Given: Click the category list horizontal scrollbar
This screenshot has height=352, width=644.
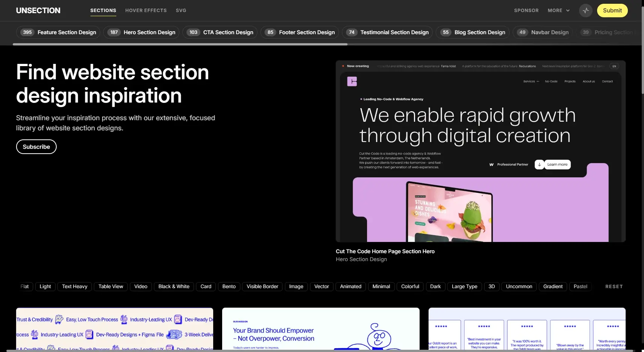Looking at the screenshot, I should click(180, 44).
